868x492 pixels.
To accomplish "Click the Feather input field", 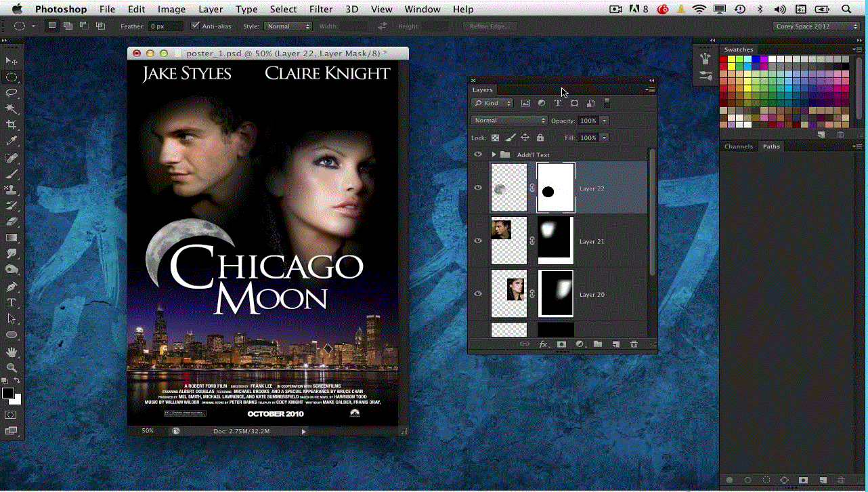I will pos(166,26).
